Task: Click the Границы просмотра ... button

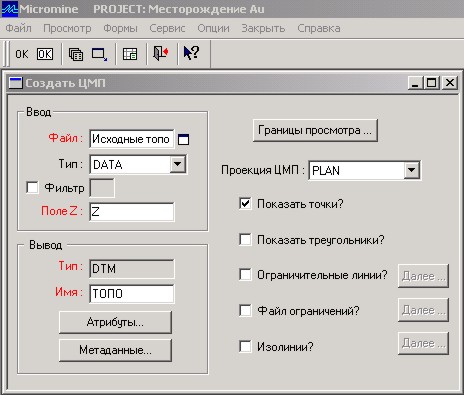Action: click(315, 130)
